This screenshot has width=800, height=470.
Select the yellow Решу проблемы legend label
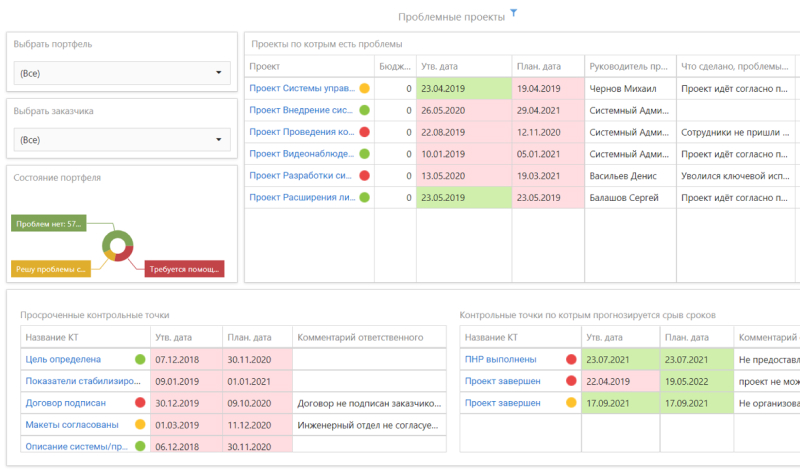(51, 269)
